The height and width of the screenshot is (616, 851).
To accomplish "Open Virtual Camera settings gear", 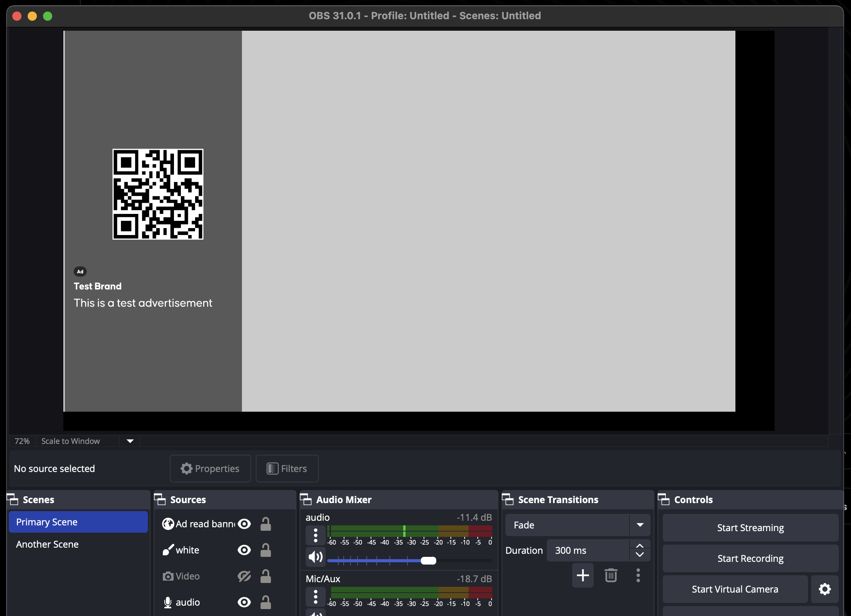I will pos(825,589).
